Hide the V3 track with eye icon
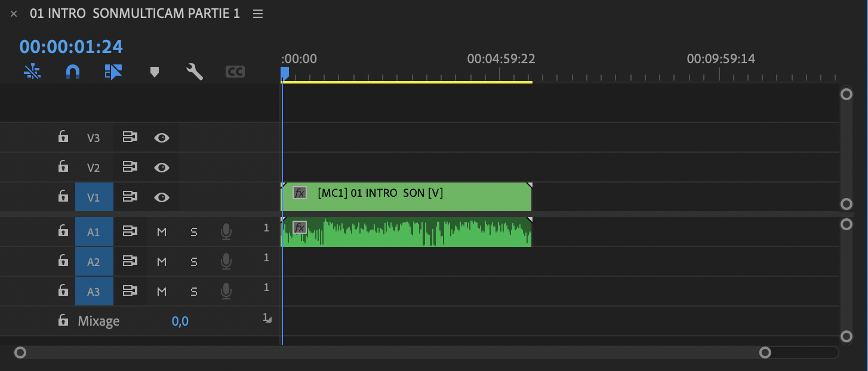 pos(161,138)
